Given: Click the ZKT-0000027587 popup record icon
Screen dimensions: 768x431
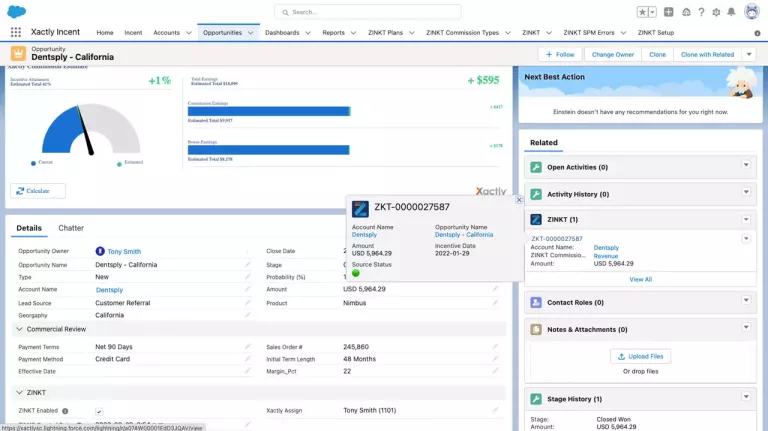Looking at the screenshot, I should [360, 209].
